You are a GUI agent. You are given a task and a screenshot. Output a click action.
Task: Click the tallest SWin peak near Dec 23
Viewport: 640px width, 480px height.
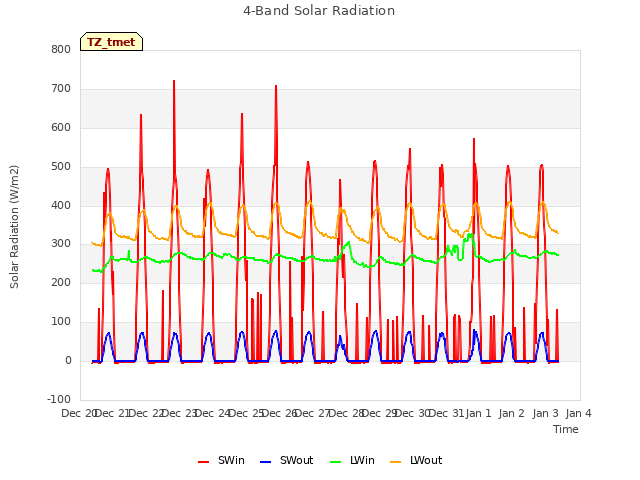(x=174, y=81)
